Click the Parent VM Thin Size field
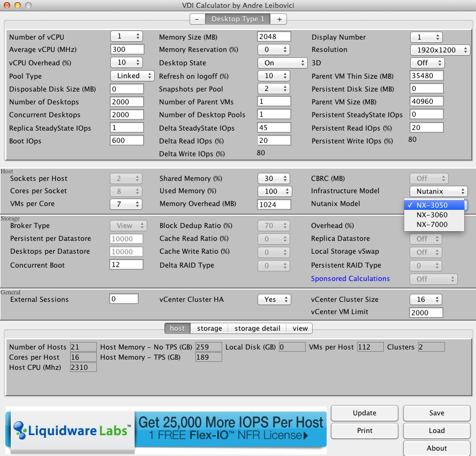Viewport: 476px width, 456px height. point(427,75)
